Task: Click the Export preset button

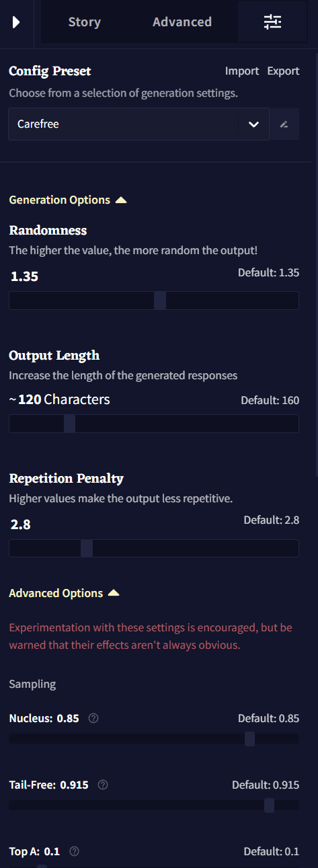Action: pyautogui.click(x=283, y=71)
